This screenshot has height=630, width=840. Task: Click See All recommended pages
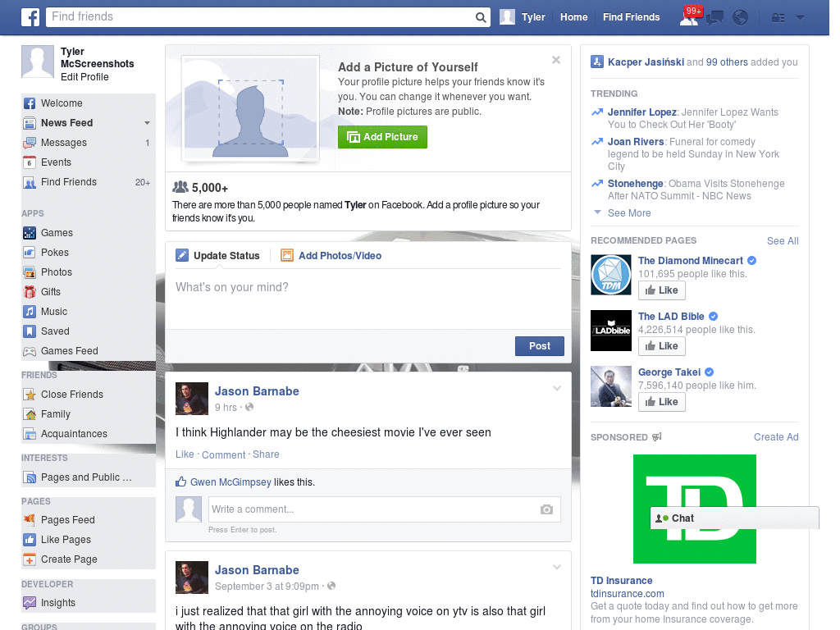click(x=782, y=241)
